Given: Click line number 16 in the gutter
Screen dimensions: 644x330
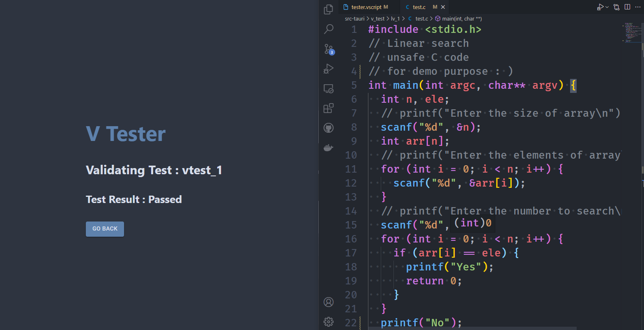Looking at the screenshot, I should (x=351, y=239).
